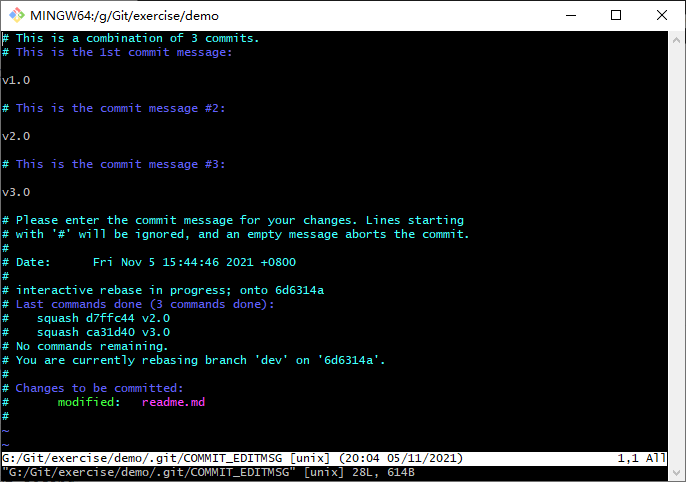Click the '28L, 614B' file info text
Screen dimensions: 686x482
(383, 472)
